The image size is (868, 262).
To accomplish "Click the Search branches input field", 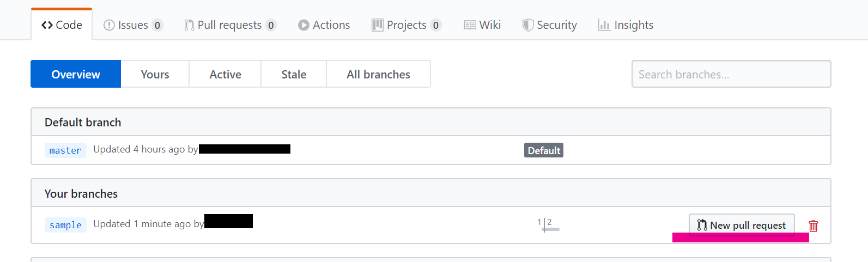I will pos(731,74).
